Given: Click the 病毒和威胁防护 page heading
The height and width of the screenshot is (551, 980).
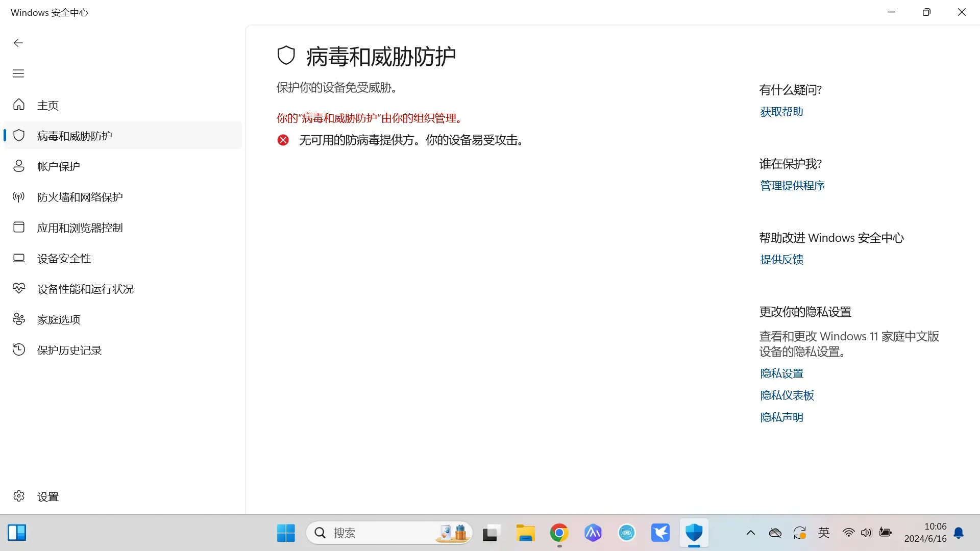Looking at the screenshot, I should point(381,57).
